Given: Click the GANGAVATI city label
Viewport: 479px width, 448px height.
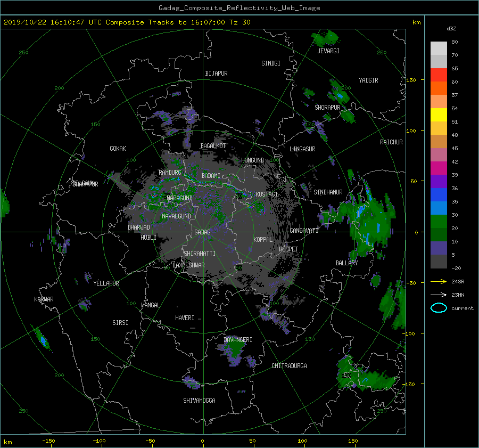Looking at the screenshot, I should (x=304, y=231).
